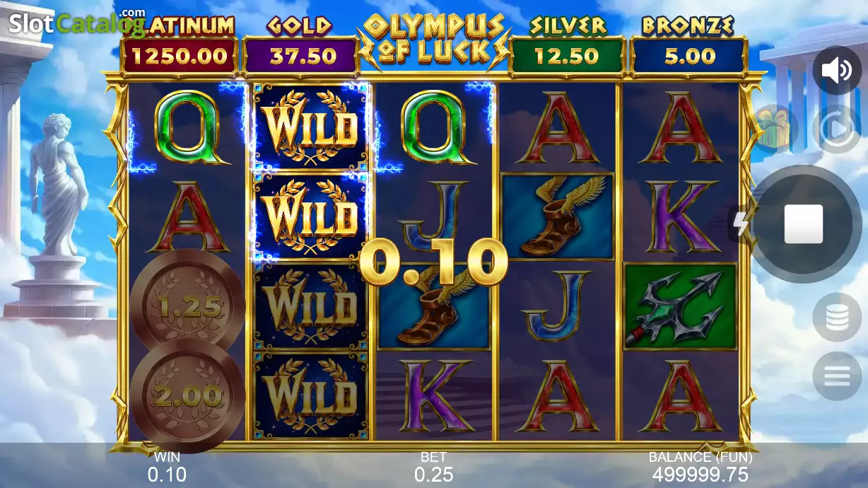Screen dimensions: 868x488
Task: Click the top Wild symbol with lightning
Action: [311, 127]
